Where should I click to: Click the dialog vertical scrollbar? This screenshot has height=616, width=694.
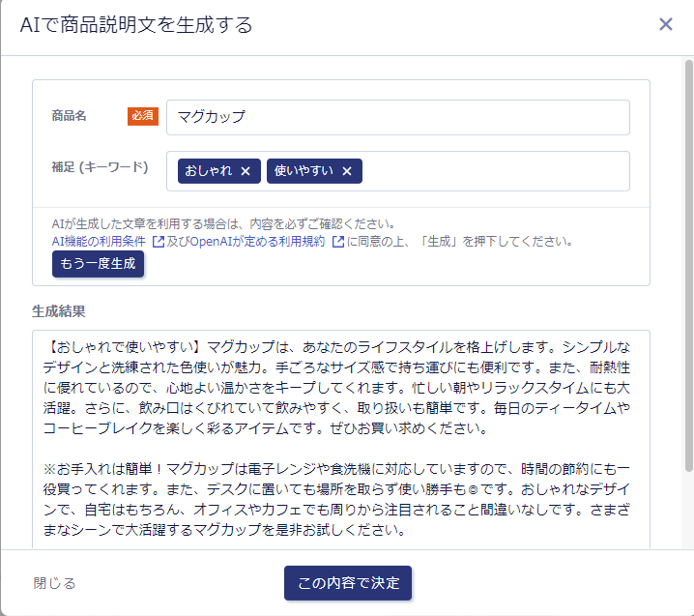point(689,266)
